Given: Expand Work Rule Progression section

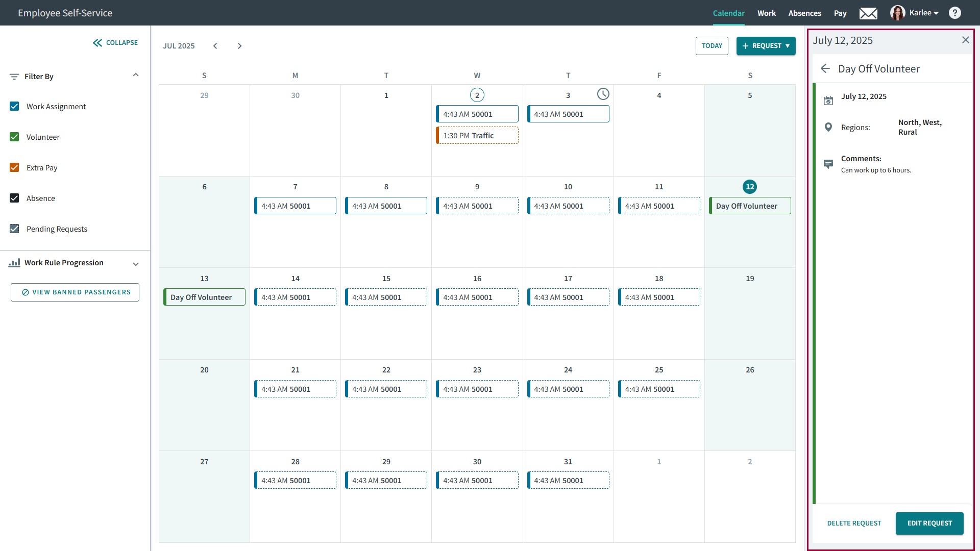Looking at the screenshot, I should (136, 264).
